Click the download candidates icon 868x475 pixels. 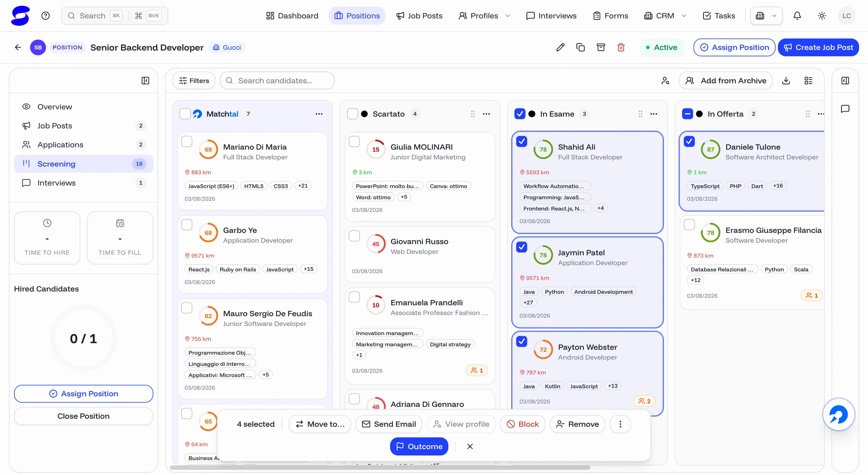tap(786, 81)
